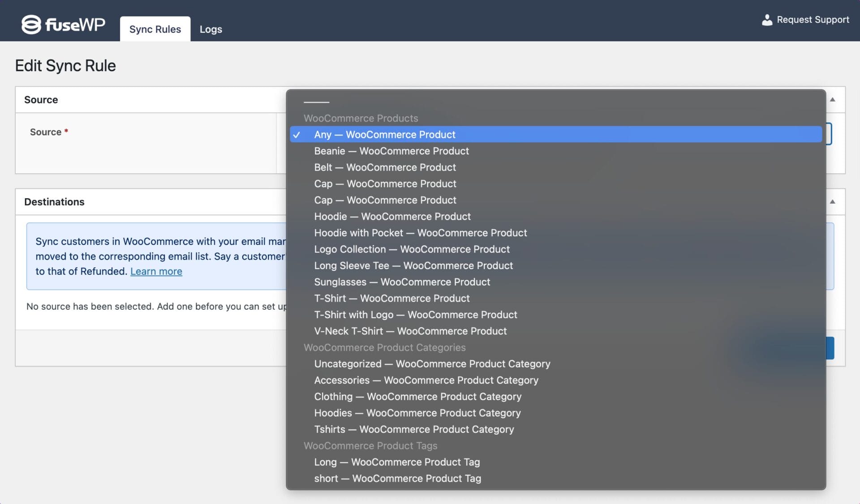Select short — WooCommerce Product Tag
The width and height of the screenshot is (860, 504).
tap(397, 479)
